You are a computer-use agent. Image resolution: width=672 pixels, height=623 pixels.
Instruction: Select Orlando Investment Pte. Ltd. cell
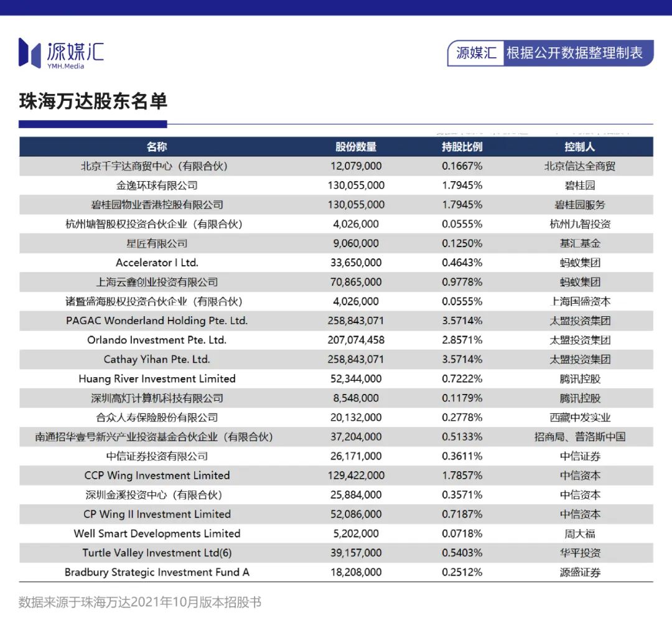point(157,340)
